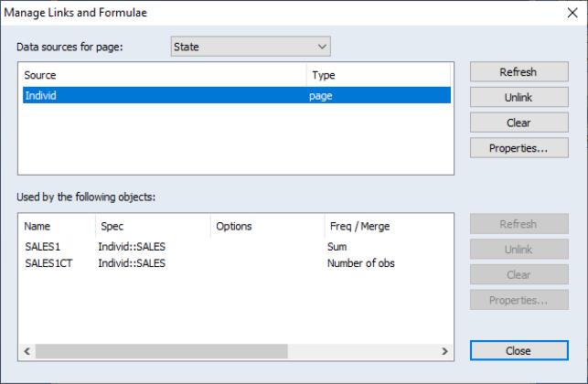Click the horizontal scrollbar left arrow
The image size is (588, 384).
point(27,351)
